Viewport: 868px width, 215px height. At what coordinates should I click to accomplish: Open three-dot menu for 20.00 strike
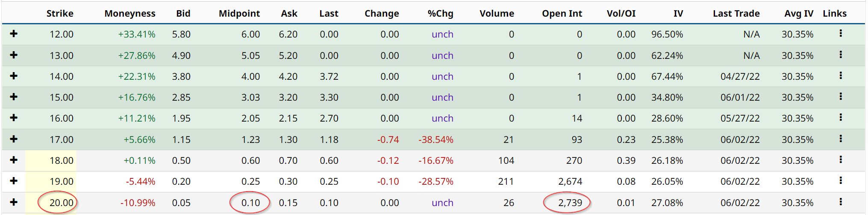coord(840,202)
